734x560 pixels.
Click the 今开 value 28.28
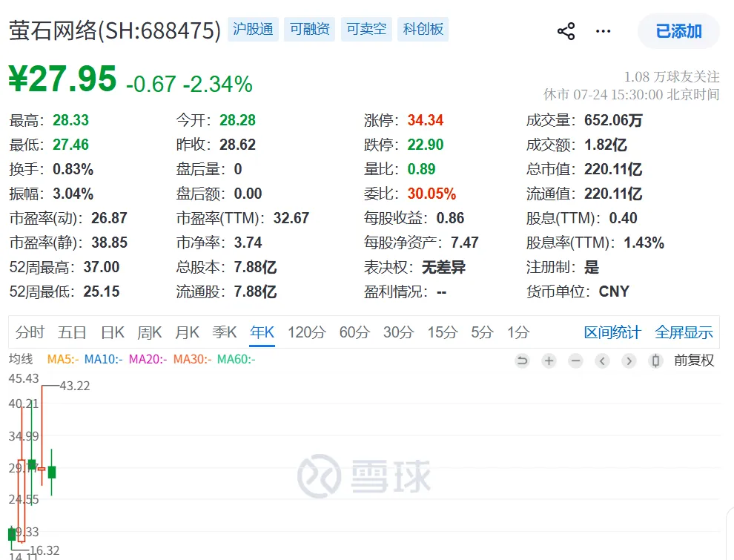coord(238,120)
